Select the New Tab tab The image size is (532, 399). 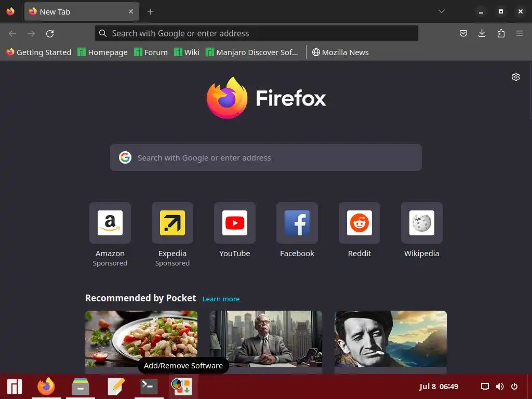[82, 11]
